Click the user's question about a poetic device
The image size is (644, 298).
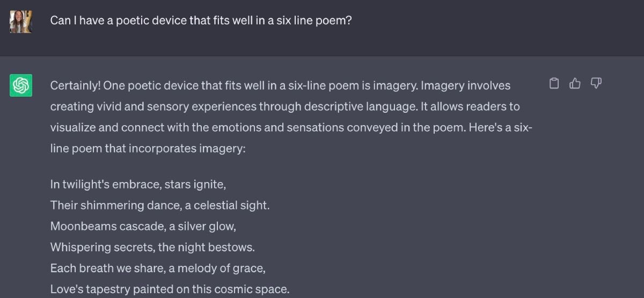201,21
